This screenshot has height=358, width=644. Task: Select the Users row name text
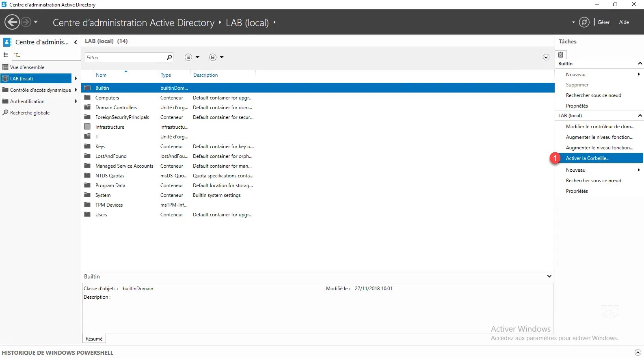pos(101,215)
